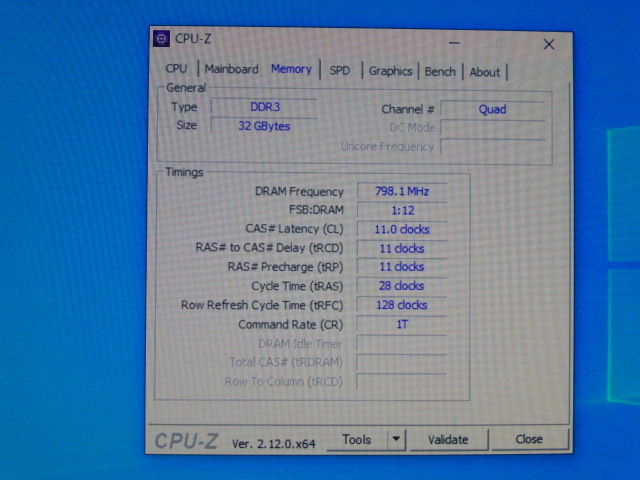Click the Close button at bottom

[529, 439]
